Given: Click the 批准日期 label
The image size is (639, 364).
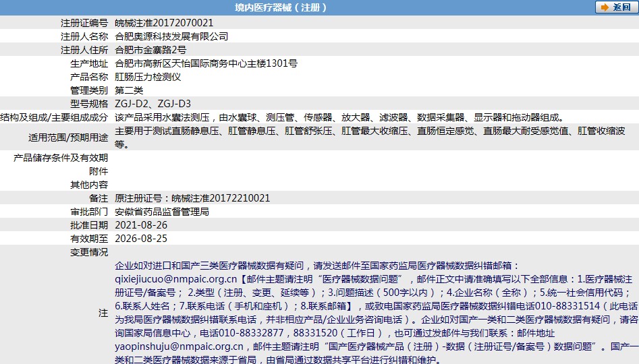Looking at the screenshot, I should (x=89, y=224).
